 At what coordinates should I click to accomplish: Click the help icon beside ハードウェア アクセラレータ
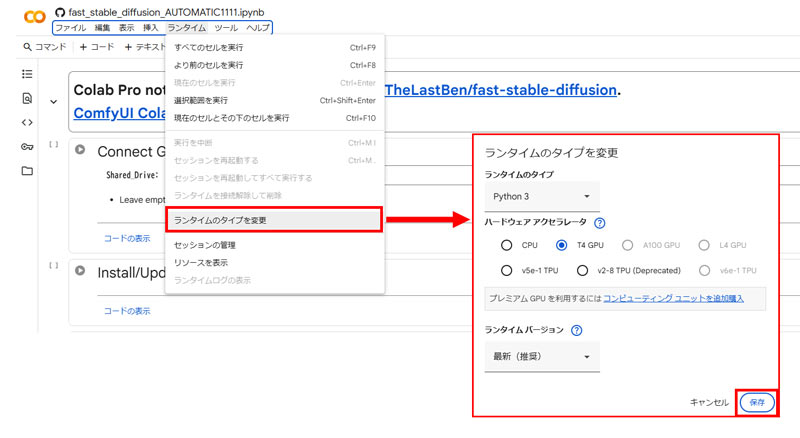pos(600,223)
